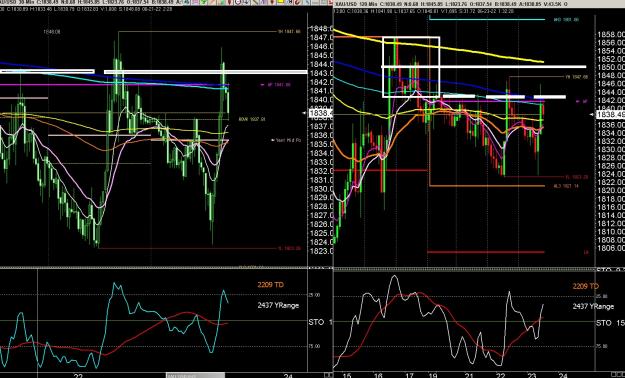Click the STO label on right chart's indicator axis
Screen dimensions: 625x378
(604, 323)
